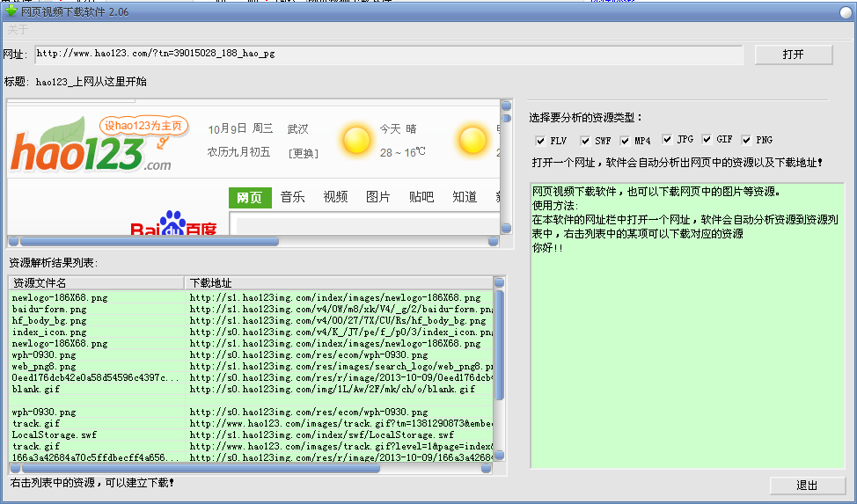Select the hf_body_bg.png row
Screen dimensions: 857x504
[x=252, y=321]
